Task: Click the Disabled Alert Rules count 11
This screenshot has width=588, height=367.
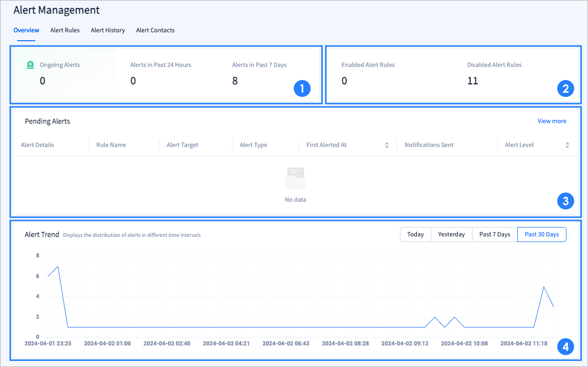Action: click(472, 81)
